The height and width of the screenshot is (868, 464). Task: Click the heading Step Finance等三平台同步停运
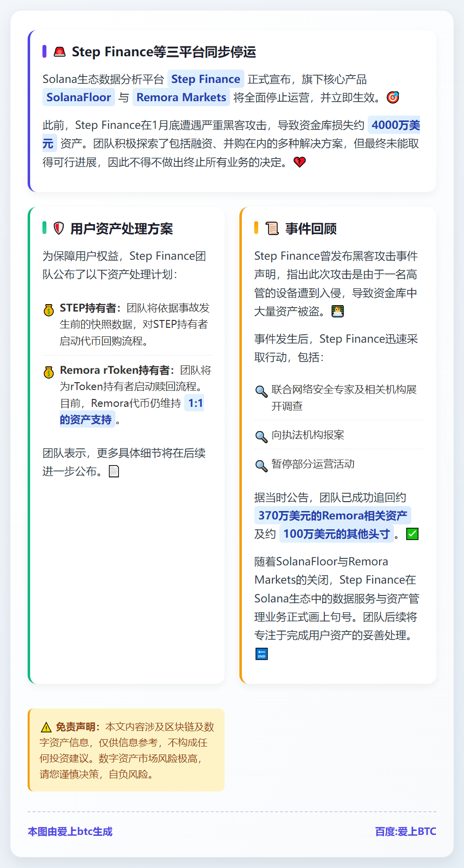[x=164, y=52]
